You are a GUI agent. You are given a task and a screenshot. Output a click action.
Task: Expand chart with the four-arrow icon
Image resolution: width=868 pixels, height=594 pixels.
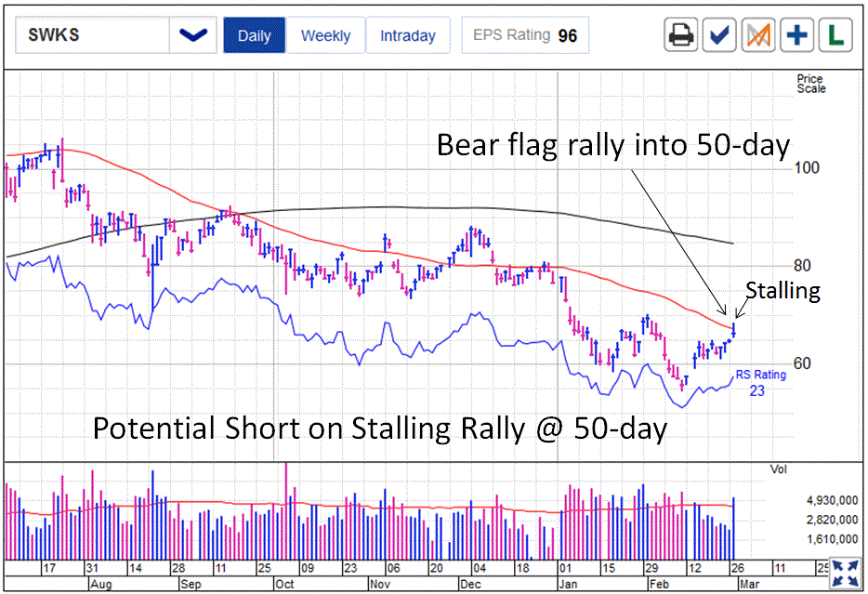coord(845,574)
